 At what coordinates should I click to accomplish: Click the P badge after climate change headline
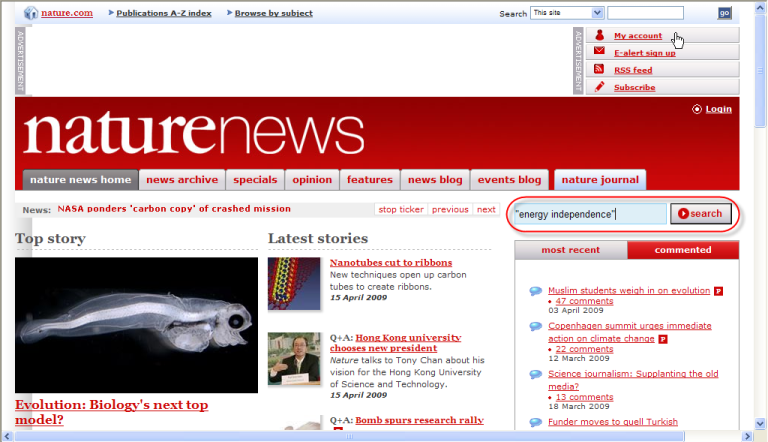(x=663, y=339)
